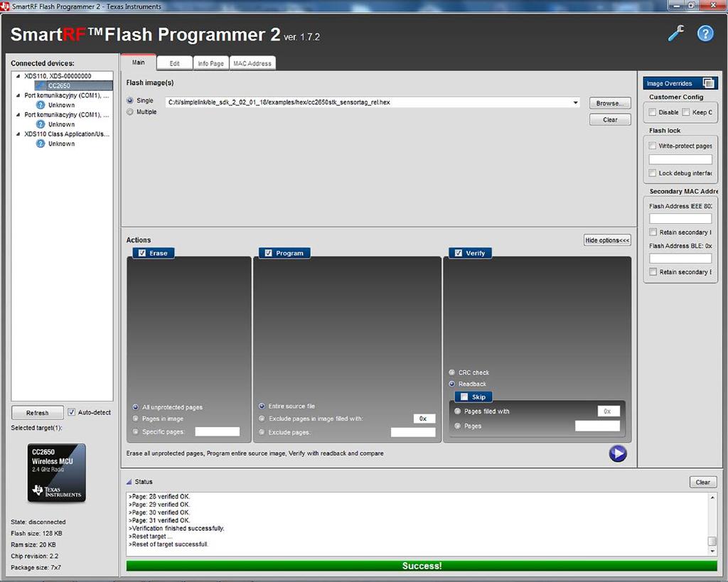The image size is (728, 582).
Task: Toggle the Skip checkbox in Verify panel
Action: 464,397
